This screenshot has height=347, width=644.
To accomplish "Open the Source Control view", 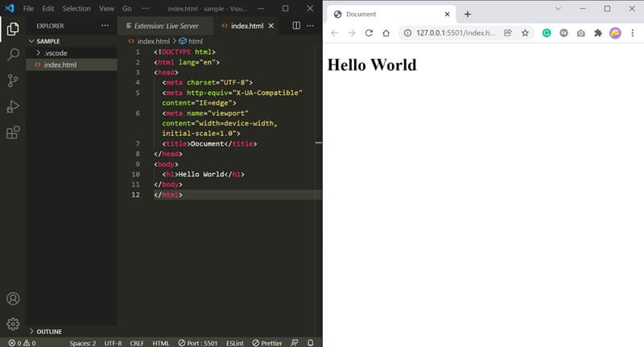I will (x=13, y=81).
